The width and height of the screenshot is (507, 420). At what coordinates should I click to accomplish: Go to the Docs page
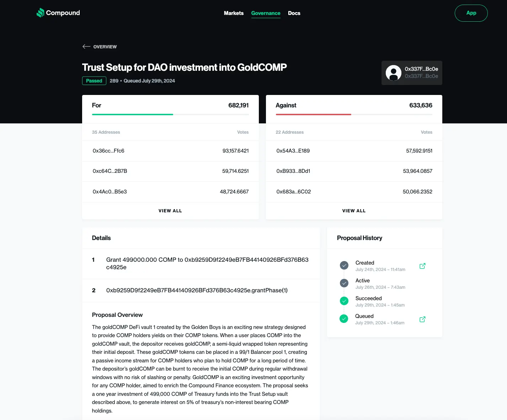coord(294,13)
